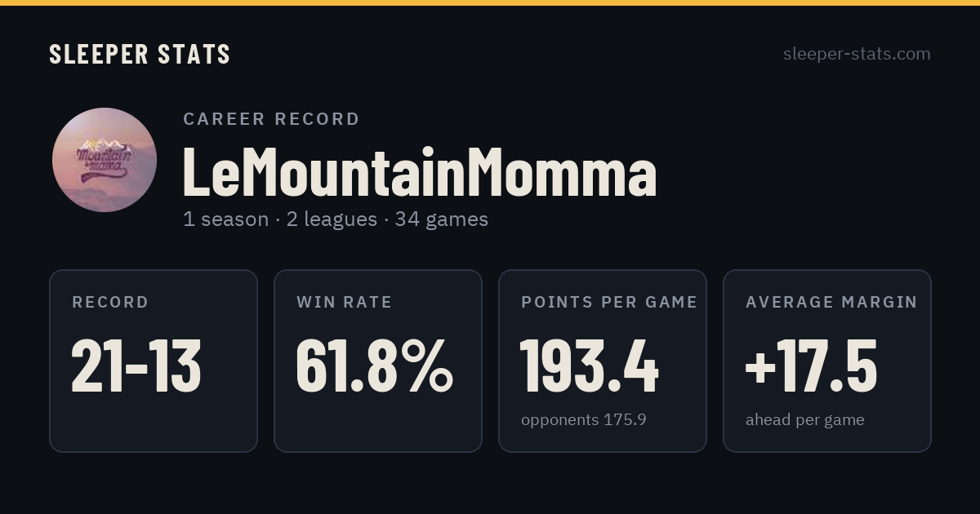This screenshot has height=514, width=980.
Task: Click the SLEEPER STATS logo text
Action: click(140, 54)
